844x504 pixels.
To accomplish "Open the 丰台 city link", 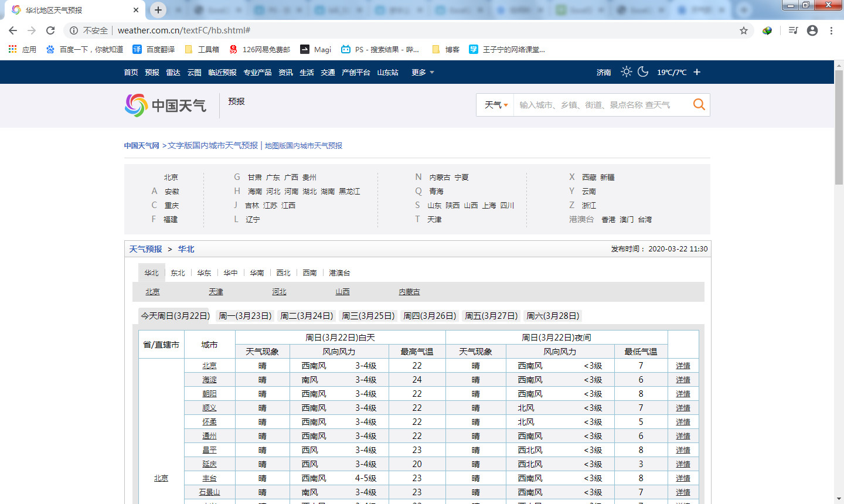I will click(209, 478).
